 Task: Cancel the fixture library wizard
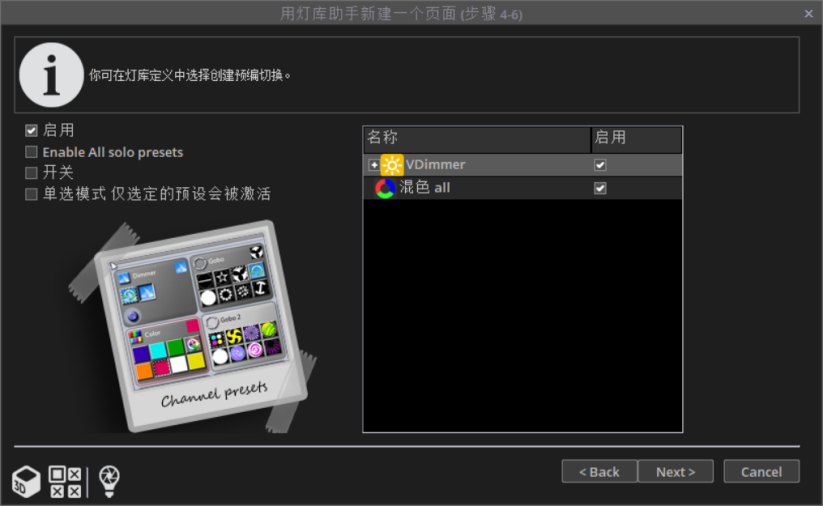(761, 472)
